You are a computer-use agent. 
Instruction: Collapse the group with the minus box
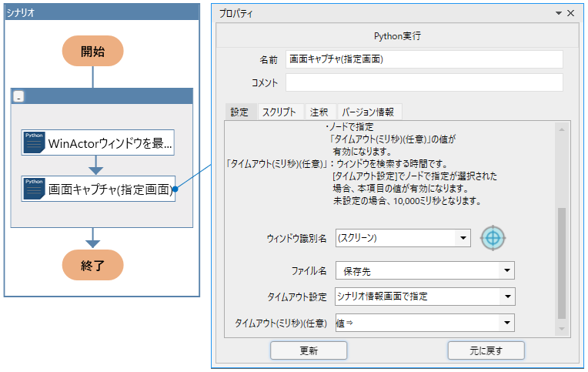[18, 96]
